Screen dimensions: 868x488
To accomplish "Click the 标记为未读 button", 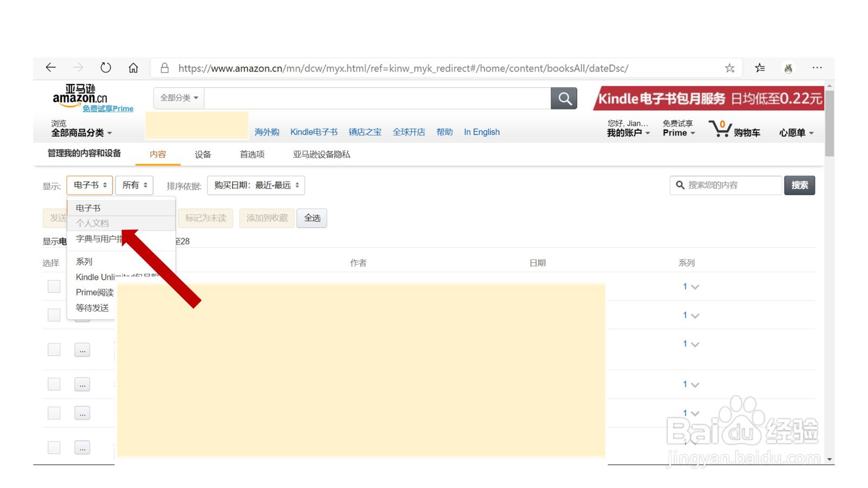I will 206,218.
